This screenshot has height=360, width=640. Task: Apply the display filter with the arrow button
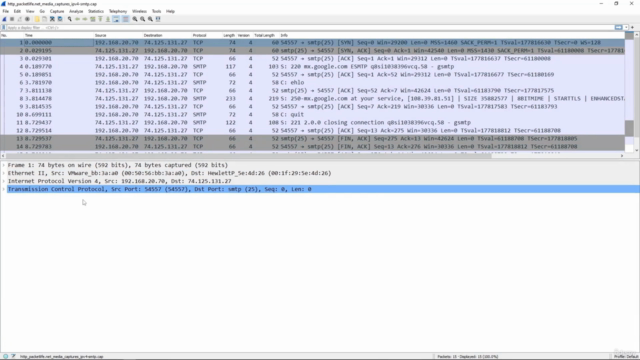(619, 27)
